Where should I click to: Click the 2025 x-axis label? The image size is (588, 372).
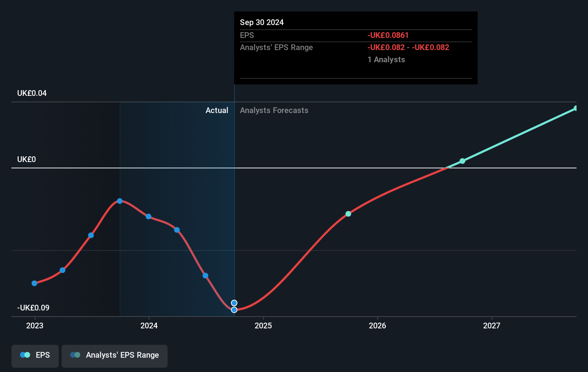pos(263,325)
